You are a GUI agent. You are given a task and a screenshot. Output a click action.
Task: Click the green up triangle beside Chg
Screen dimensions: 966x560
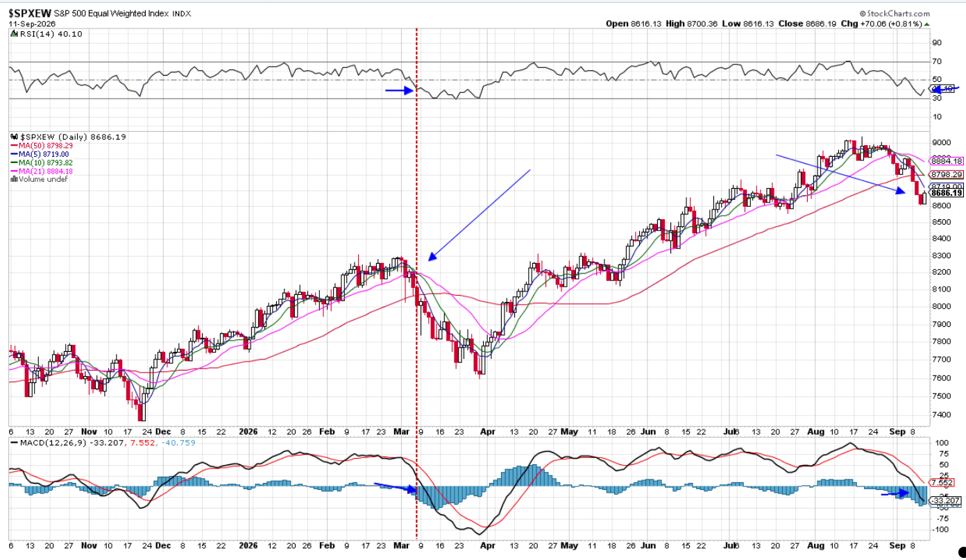tap(926, 24)
